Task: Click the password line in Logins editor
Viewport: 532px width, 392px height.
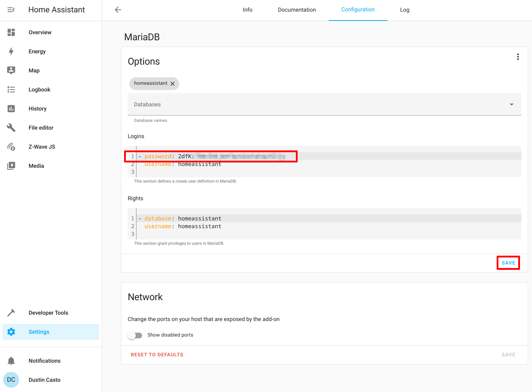Action: [329, 156]
